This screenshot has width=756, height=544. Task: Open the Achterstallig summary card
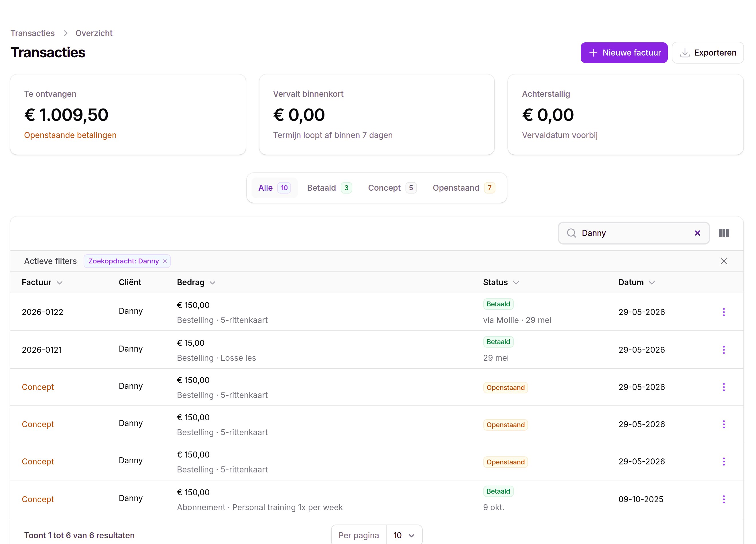tap(625, 114)
